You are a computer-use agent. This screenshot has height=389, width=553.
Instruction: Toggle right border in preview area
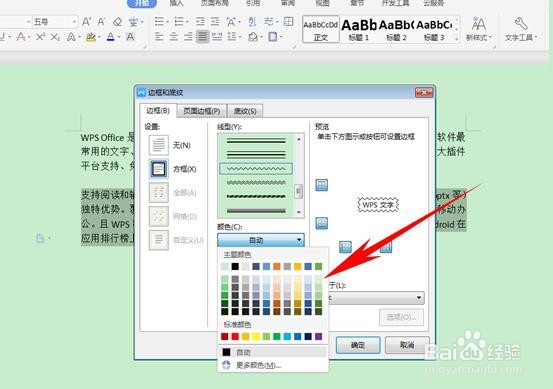coord(386,247)
